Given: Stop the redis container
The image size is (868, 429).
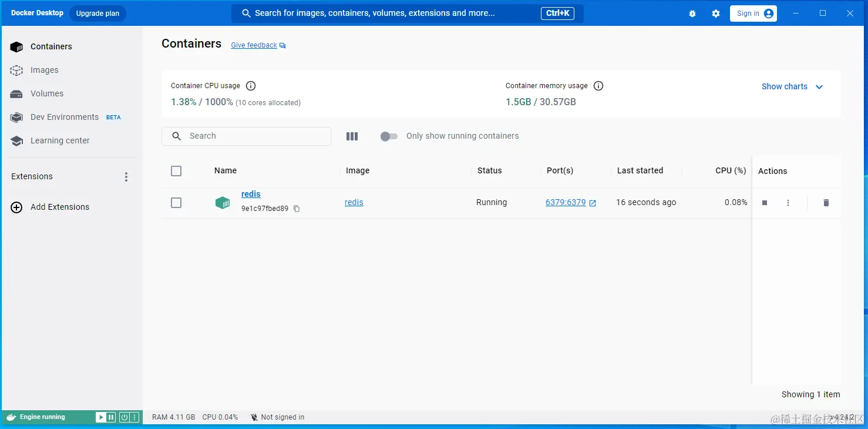Looking at the screenshot, I should pyautogui.click(x=765, y=203).
